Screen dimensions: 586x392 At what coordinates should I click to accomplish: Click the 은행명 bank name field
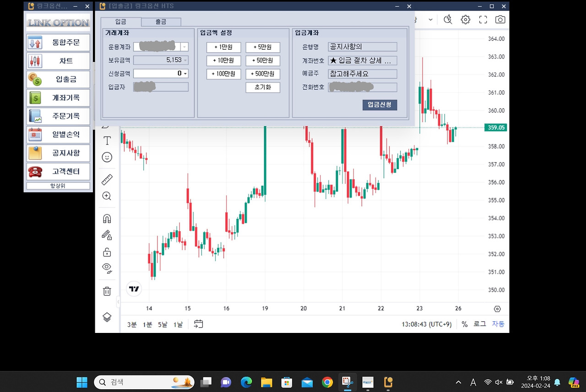[x=363, y=47]
